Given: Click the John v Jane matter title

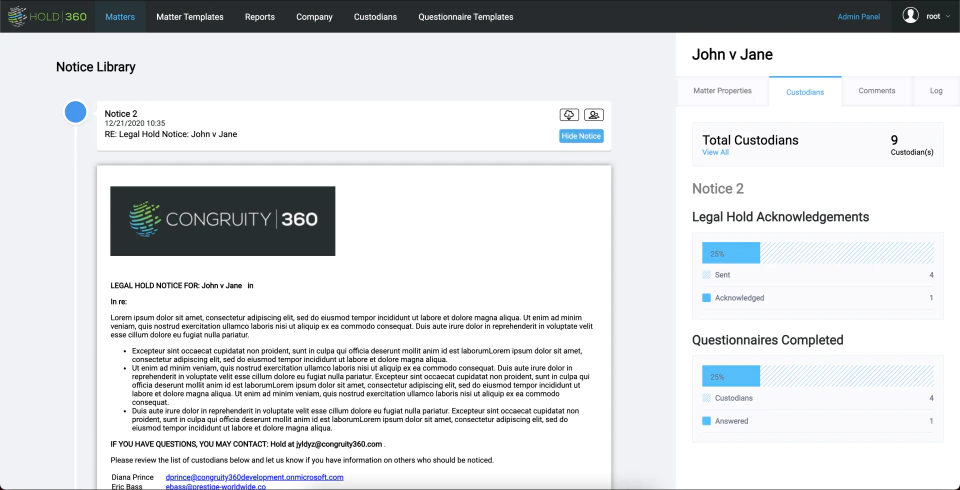Looking at the screenshot, I should [732, 55].
